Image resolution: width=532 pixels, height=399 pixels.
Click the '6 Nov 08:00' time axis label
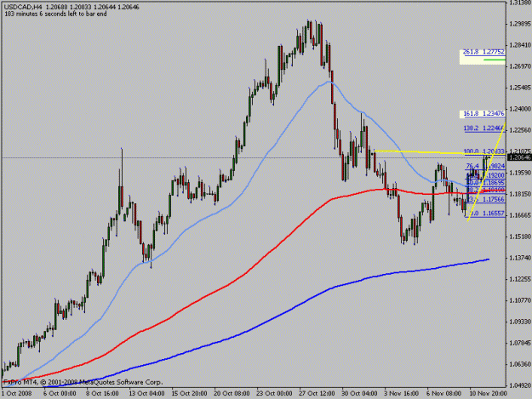[444, 394]
